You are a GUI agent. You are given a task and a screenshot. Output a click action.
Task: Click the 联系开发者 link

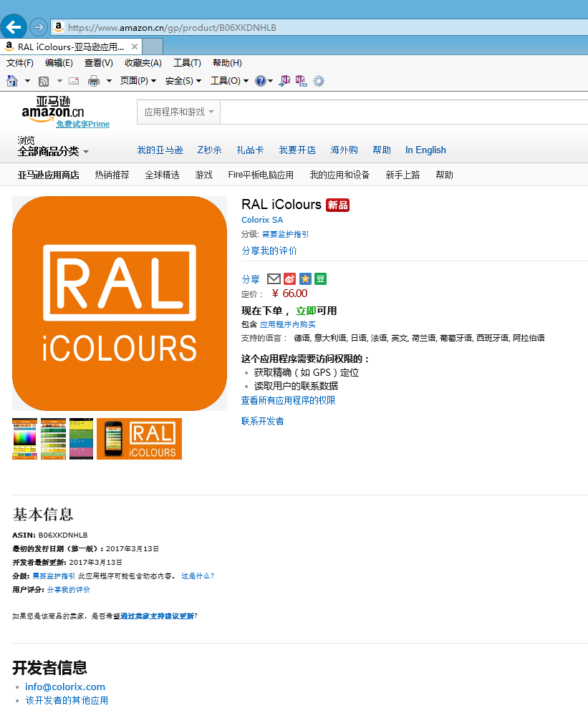[262, 421]
